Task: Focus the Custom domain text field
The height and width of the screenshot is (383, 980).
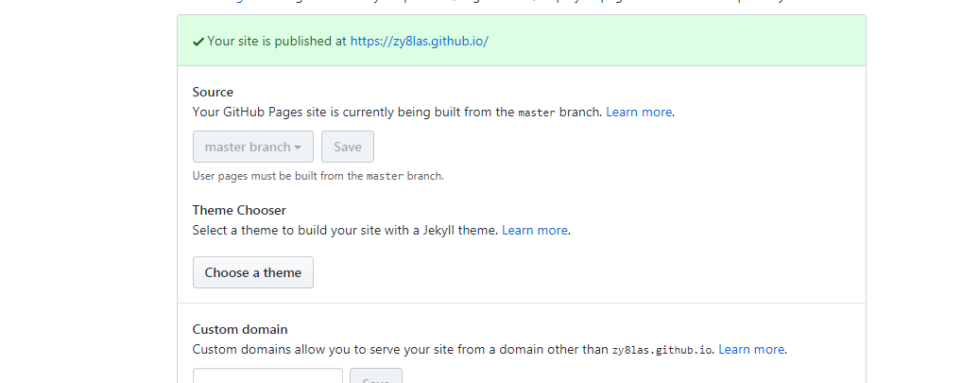Action: [267, 377]
